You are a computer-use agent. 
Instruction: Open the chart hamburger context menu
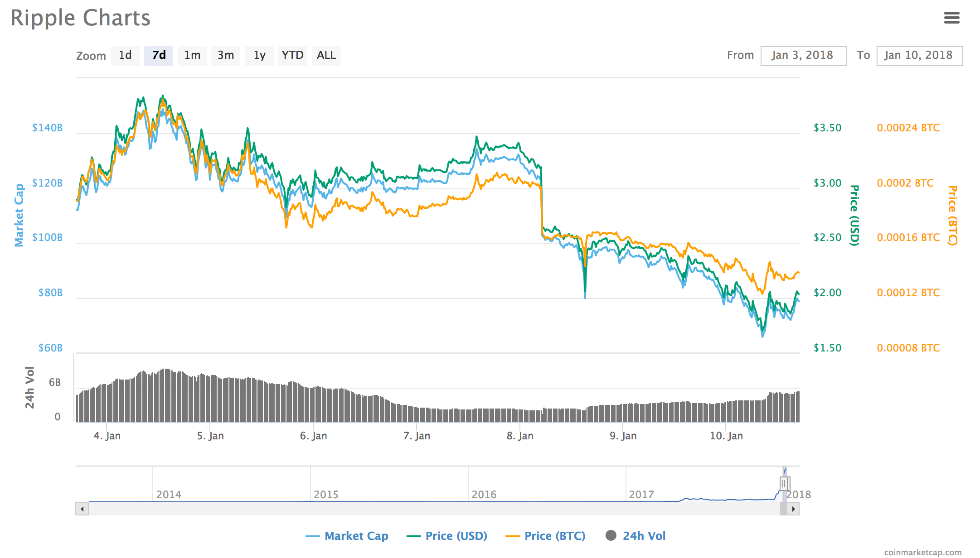[951, 18]
